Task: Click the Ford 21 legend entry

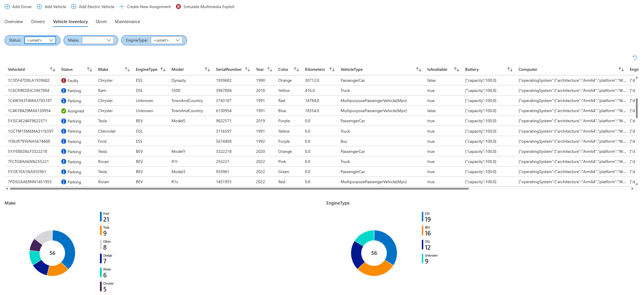Action: (105, 217)
